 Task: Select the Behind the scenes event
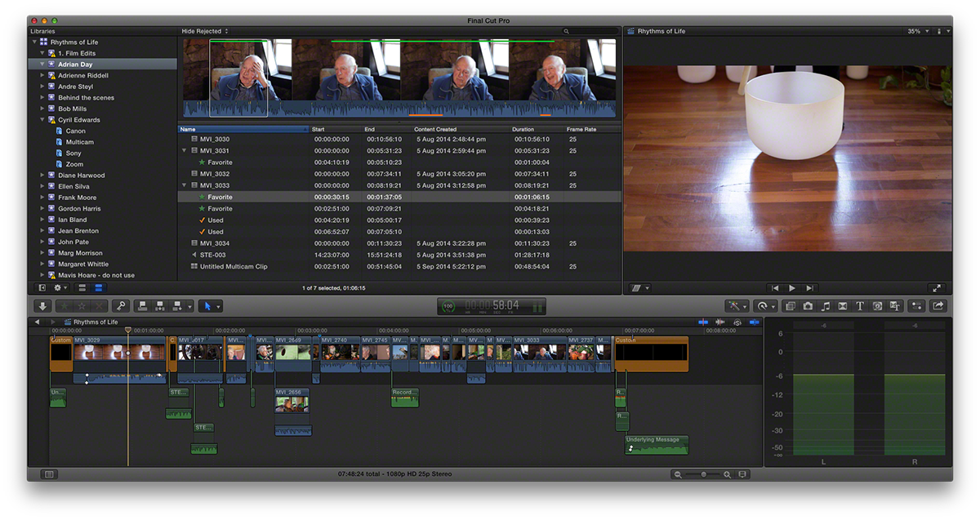[x=86, y=98]
